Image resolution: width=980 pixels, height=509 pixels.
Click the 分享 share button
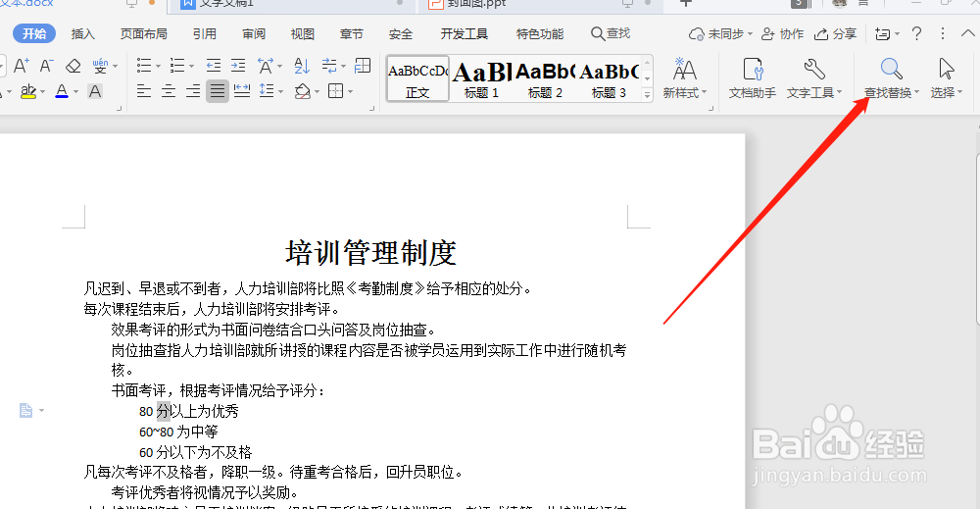(x=835, y=33)
